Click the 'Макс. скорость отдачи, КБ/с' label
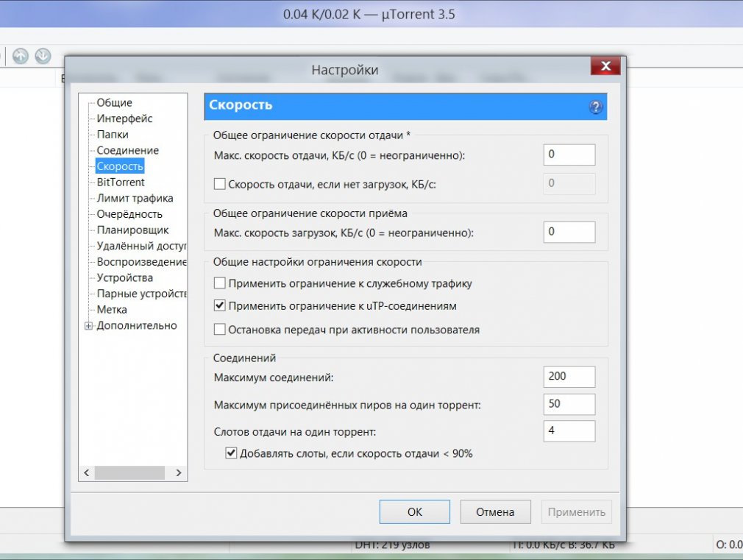 (x=339, y=155)
